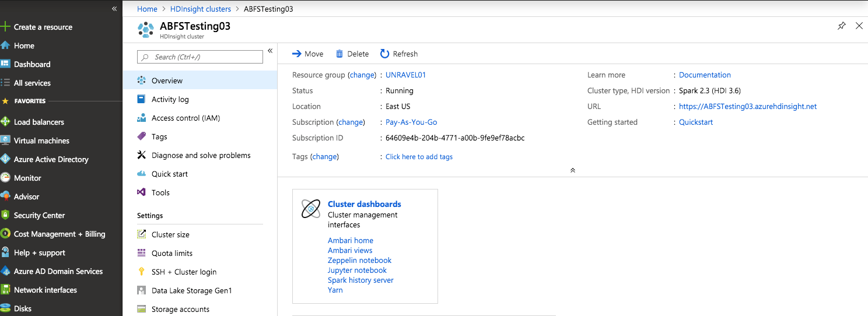Open Ambari views link
The width and height of the screenshot is (868, 316).
(x=350, y=250)
